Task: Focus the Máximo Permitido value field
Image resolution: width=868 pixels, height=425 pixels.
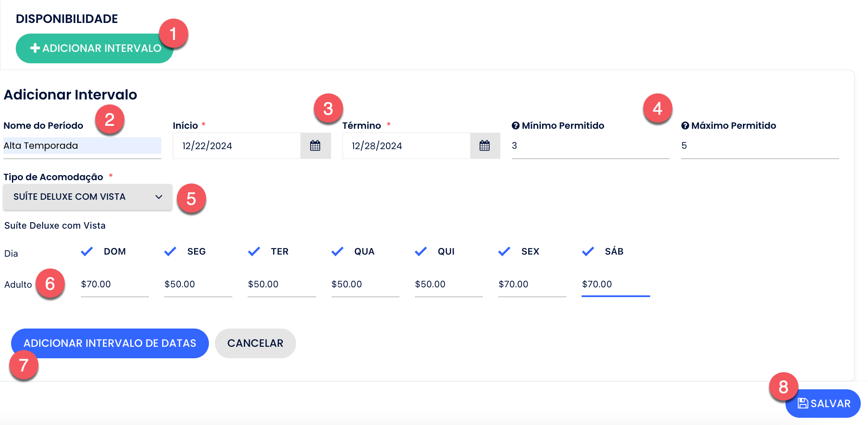Action: coord(759,146)
